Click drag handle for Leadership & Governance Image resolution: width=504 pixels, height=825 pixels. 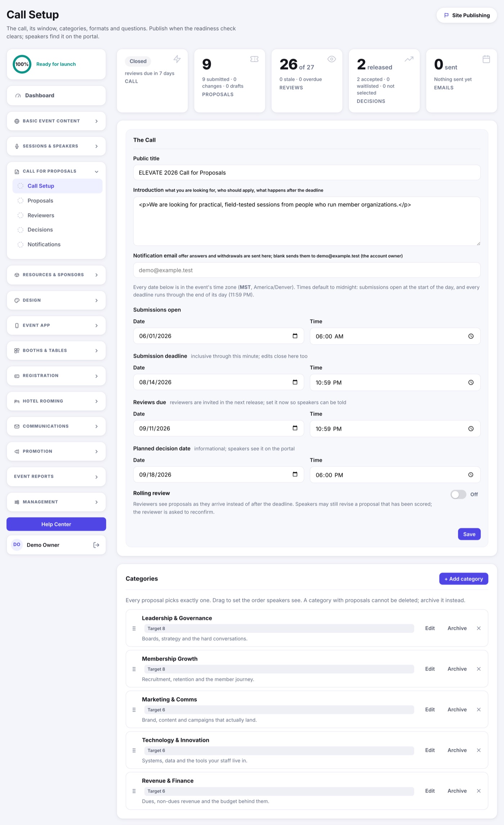click(134, 628)
